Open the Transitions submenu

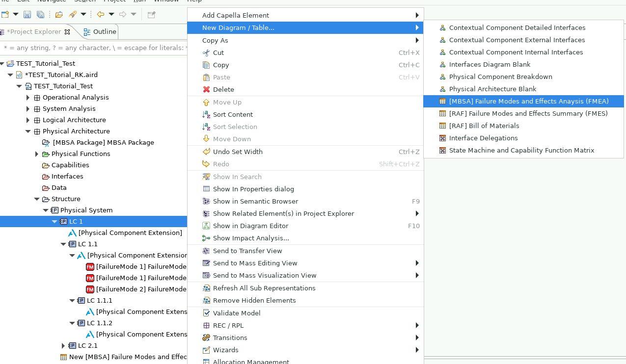[305, 338]
